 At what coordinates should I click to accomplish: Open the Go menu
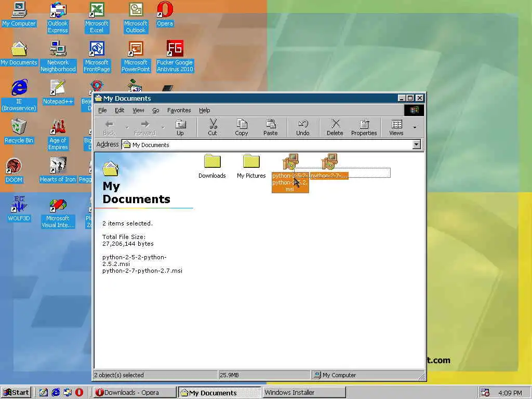point(156,110)
